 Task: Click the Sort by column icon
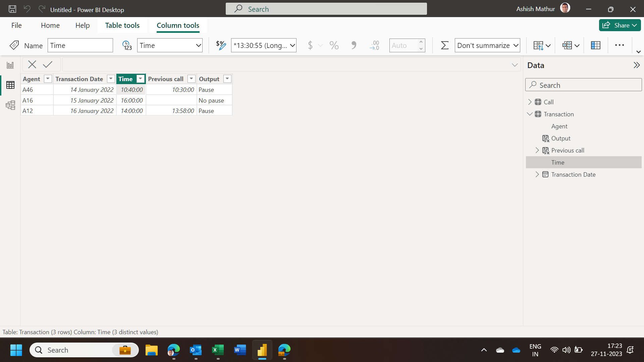542,45
